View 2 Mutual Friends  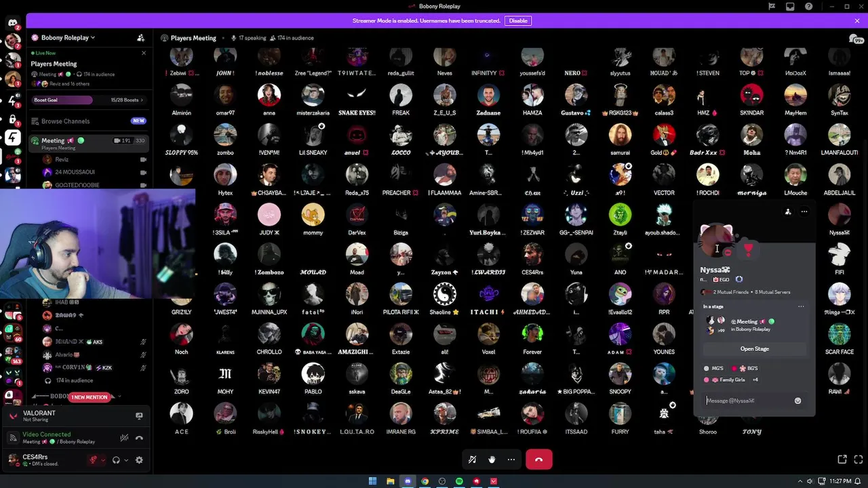point(731,292)
